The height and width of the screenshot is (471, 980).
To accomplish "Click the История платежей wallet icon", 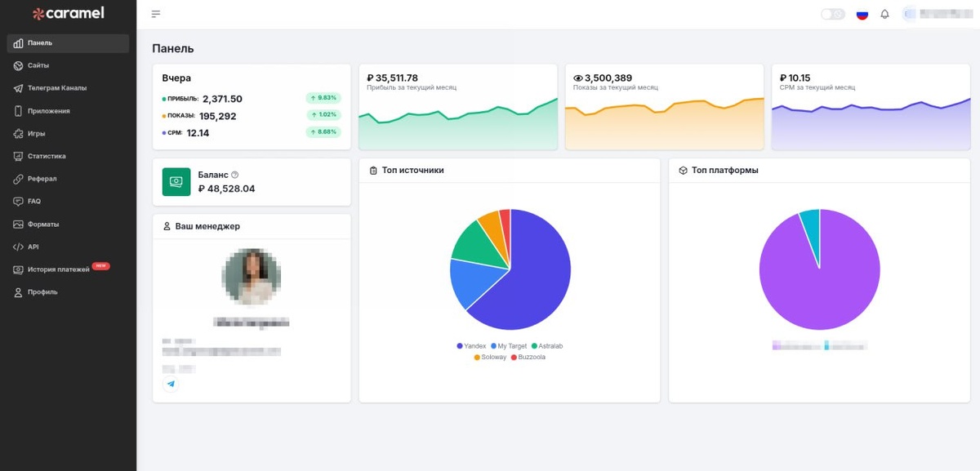I will [x=18, y=269].
